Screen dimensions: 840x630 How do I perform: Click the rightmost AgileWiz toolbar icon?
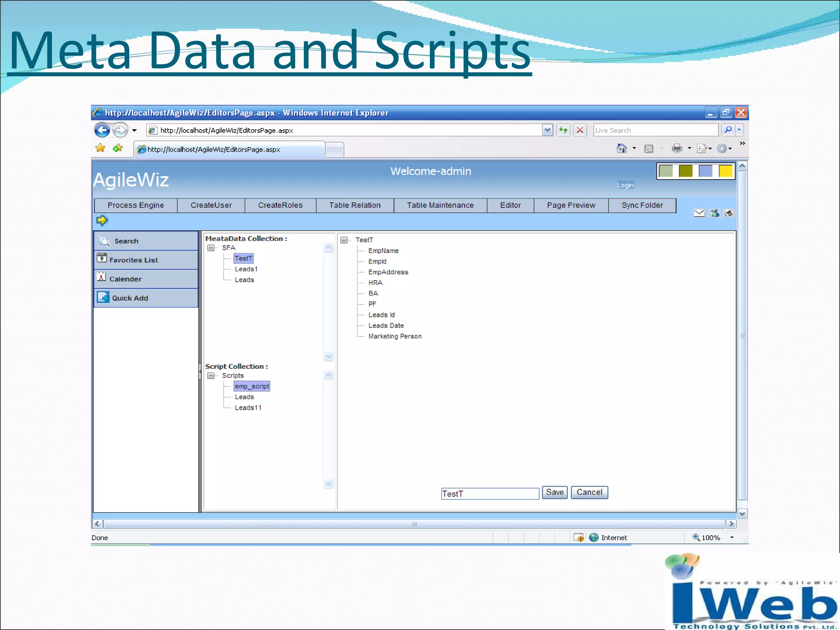729,213
